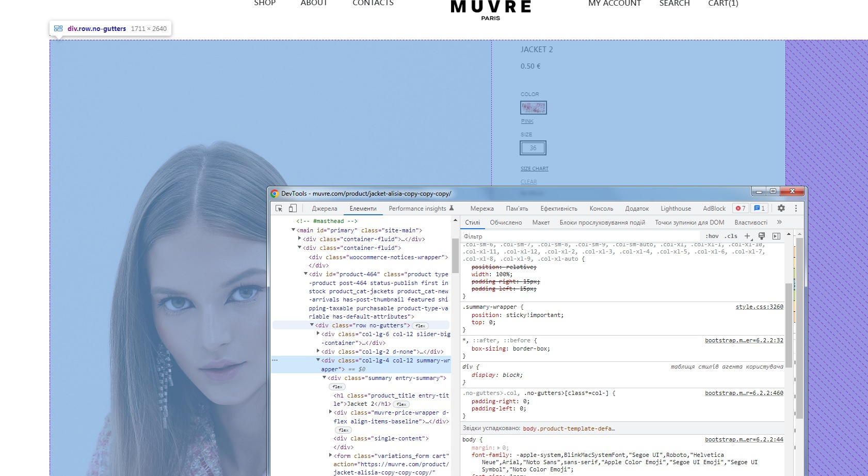Open the DevTools three-dot customize menu

click(796, 208)
